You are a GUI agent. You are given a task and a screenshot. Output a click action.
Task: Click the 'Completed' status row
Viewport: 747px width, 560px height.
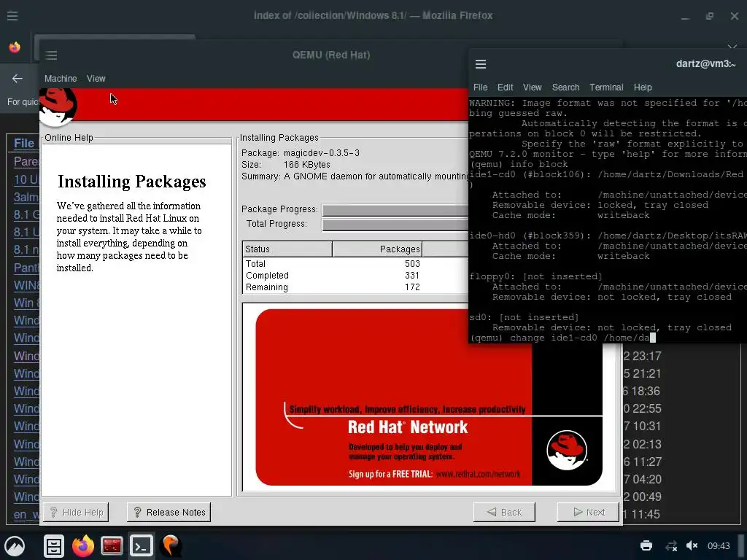pos(355,275)
